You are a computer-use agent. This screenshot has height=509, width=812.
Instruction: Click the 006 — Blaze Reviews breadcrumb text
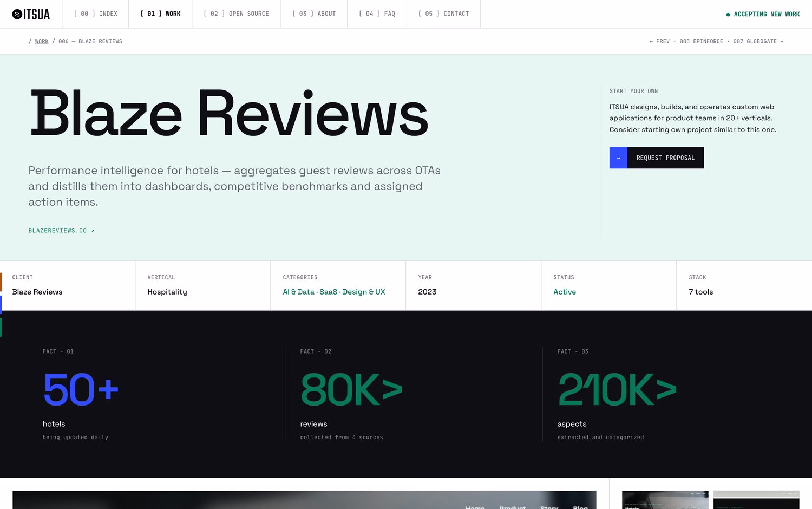point(90,41)
